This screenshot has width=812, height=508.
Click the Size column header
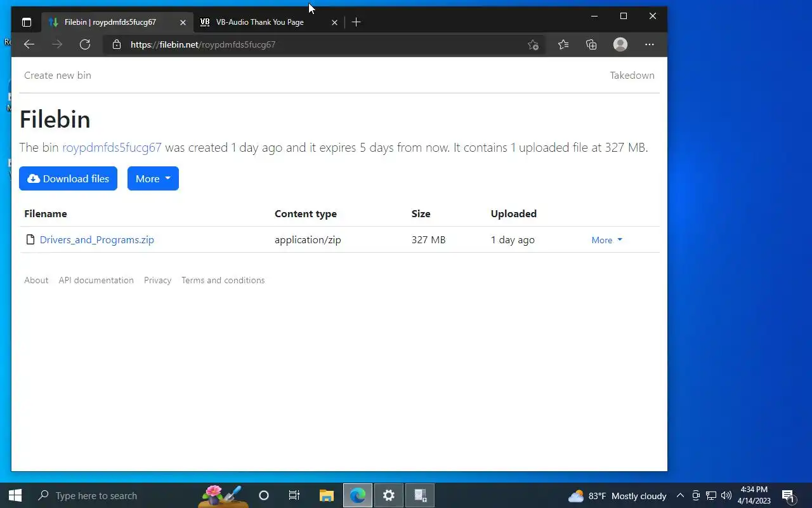click(421, 213)
